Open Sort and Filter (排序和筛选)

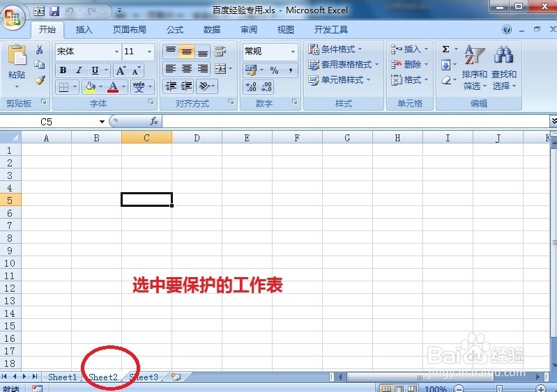pos(474,68)
